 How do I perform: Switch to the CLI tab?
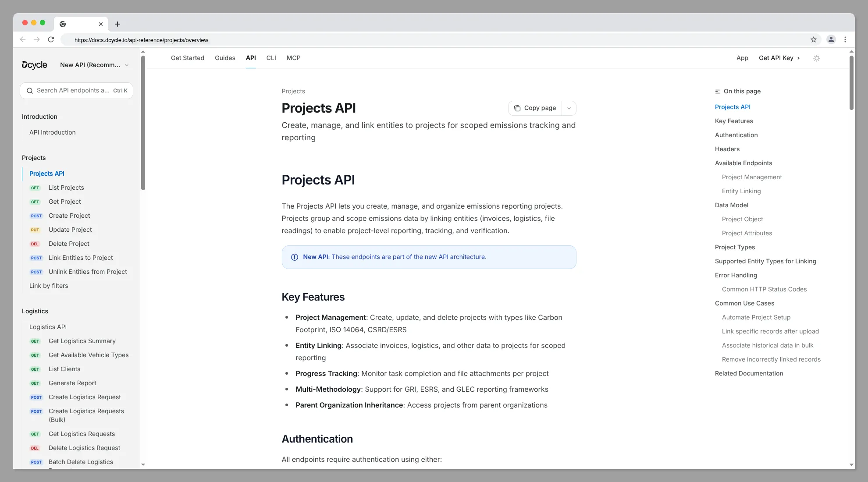click(x=271, y=58)
